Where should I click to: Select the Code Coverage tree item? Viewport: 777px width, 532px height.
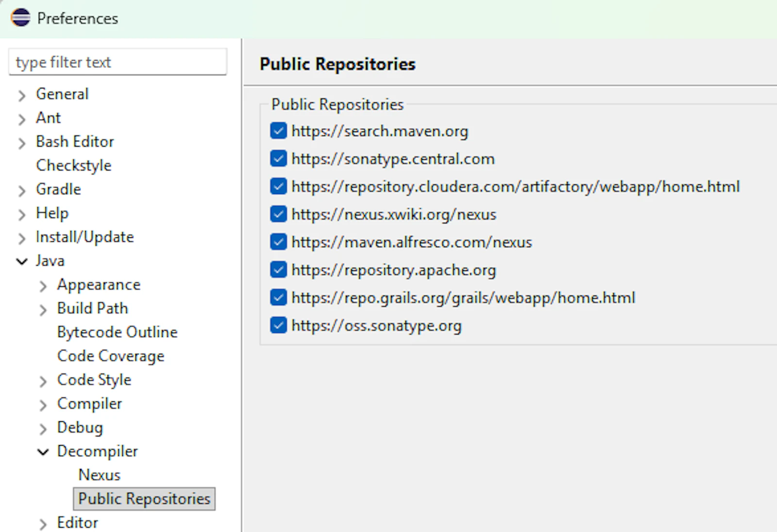coord(111,355)
